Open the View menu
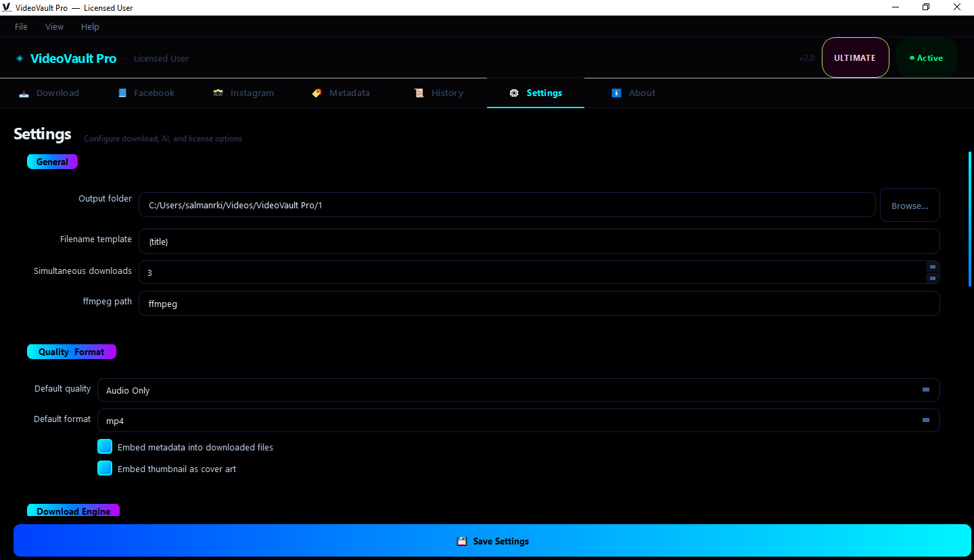This screenshot has width=974, height=560. click(x=54, y=27)
